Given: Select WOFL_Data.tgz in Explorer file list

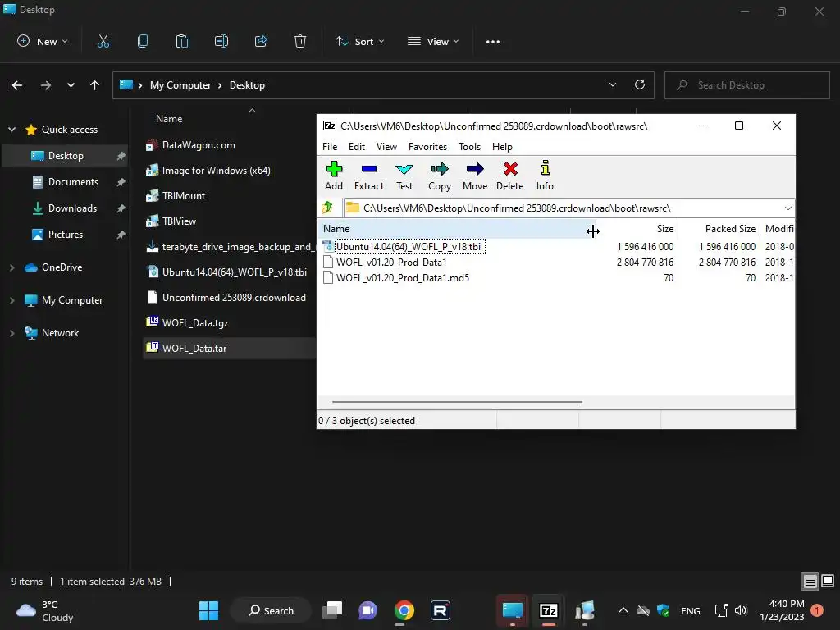Looking at the screenshot, I should tap(195, 323).
